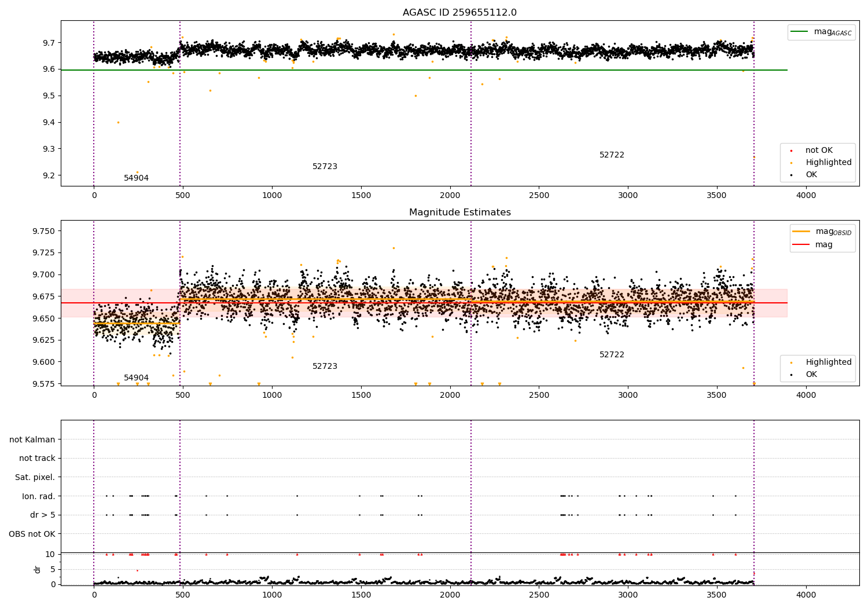Click the y-axis tick label 9.675
Screen dimensions: 868x608
(43, 297)
